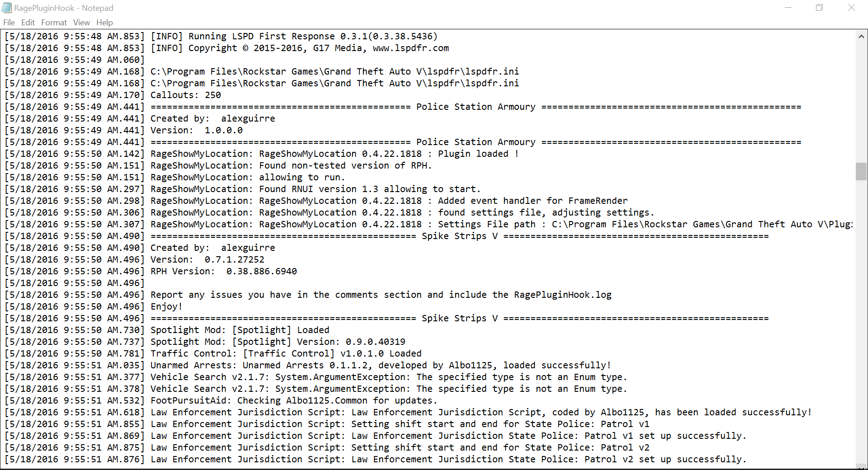Viewport: 868px width, 470px height.
Task: Open the File menu
Action: tap(9, 23)
